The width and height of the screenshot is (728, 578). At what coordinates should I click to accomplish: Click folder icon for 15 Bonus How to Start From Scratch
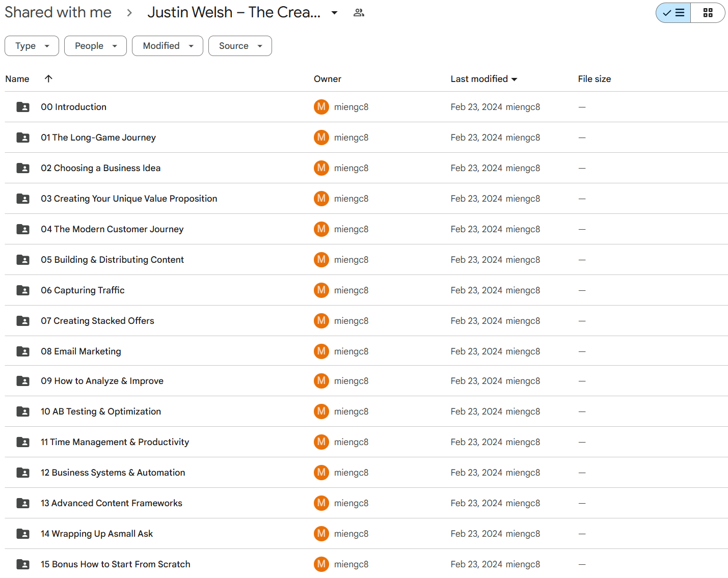(23, 564)
